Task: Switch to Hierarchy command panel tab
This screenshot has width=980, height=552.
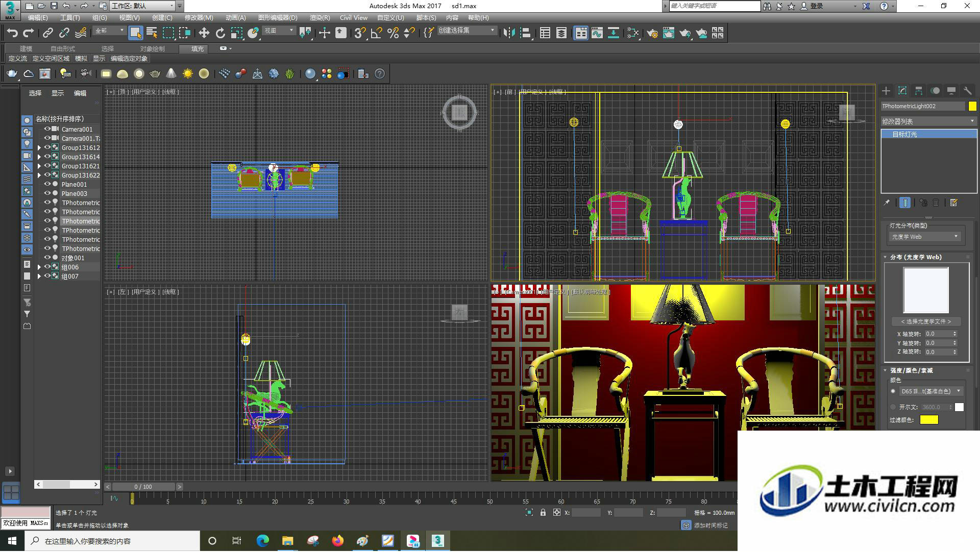Action: (x=919, y=91)
